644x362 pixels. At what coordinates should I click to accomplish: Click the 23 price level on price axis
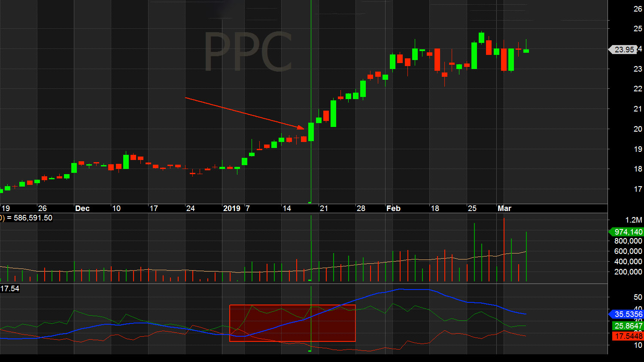pos(638,69)
